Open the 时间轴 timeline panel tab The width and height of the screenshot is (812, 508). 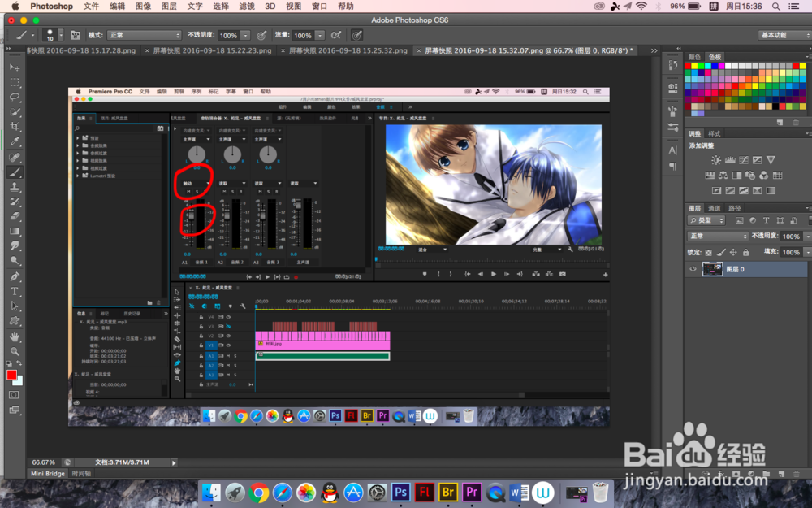pos(81,474)
